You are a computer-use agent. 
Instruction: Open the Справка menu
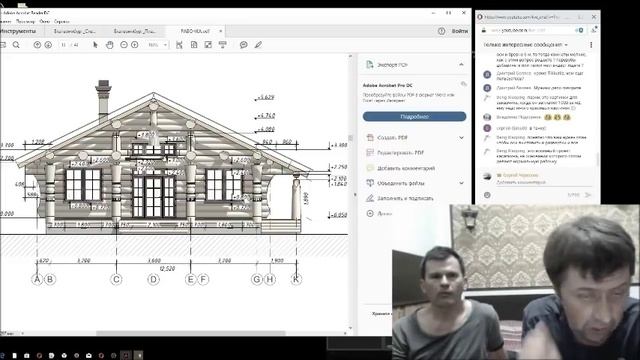(x=62, y=21)
